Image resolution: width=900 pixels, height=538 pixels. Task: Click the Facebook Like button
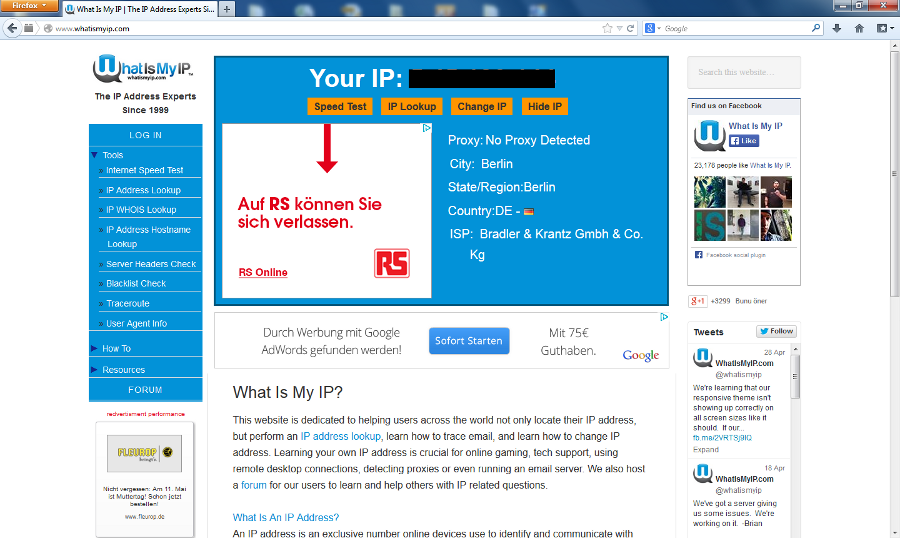[744, 141]
